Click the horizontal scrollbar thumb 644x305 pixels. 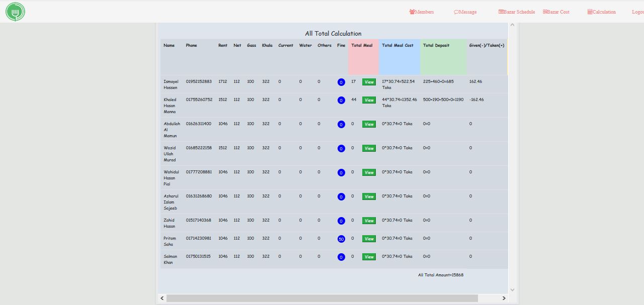322,298
